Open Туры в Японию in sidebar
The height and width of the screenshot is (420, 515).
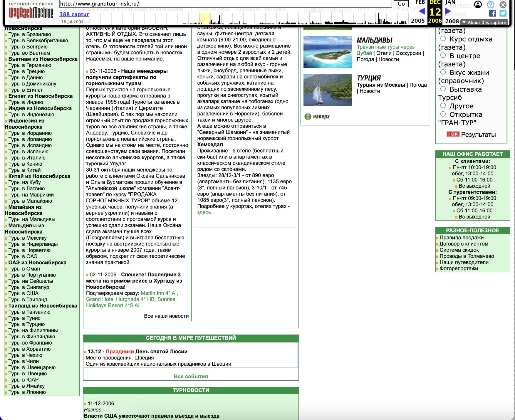(27, 392)
